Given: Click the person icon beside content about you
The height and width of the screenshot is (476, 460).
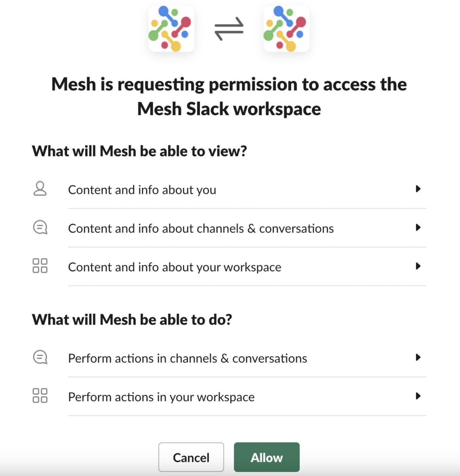Looking at the screenshot, I should 40,189.
